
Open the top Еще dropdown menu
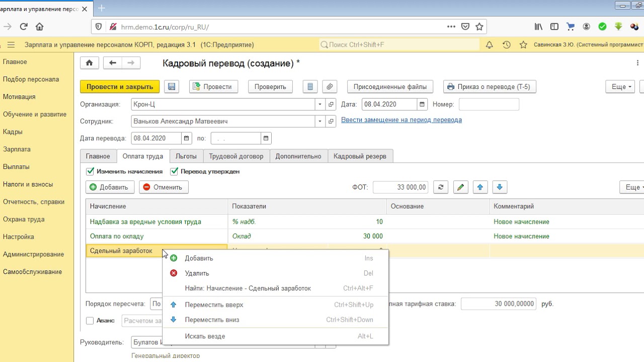point(620,86)
